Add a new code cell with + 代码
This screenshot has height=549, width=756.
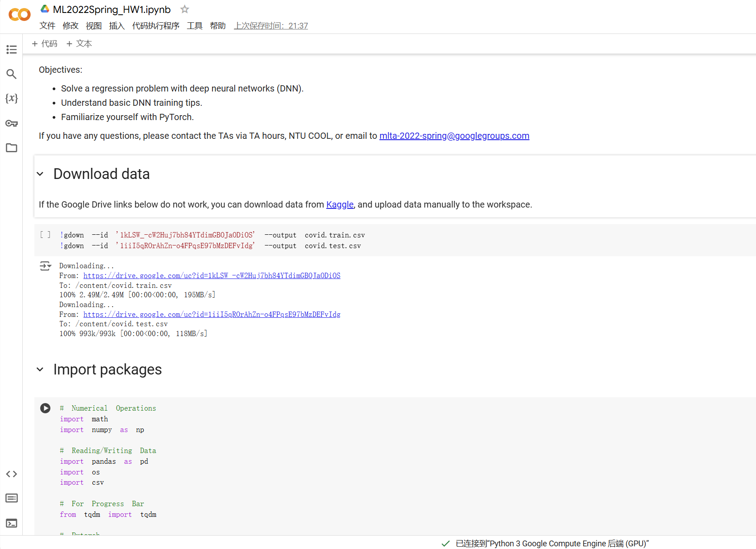[45, 44]
